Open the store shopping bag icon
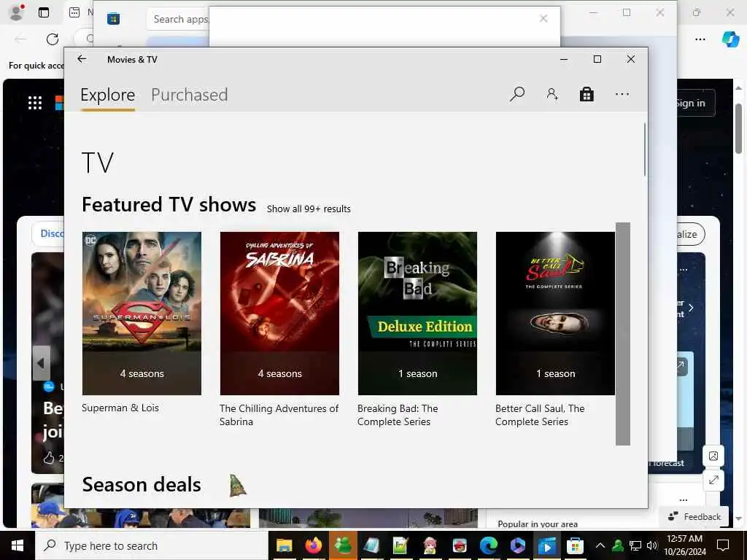This screenshot has width=747, height=560. (587, 94)
